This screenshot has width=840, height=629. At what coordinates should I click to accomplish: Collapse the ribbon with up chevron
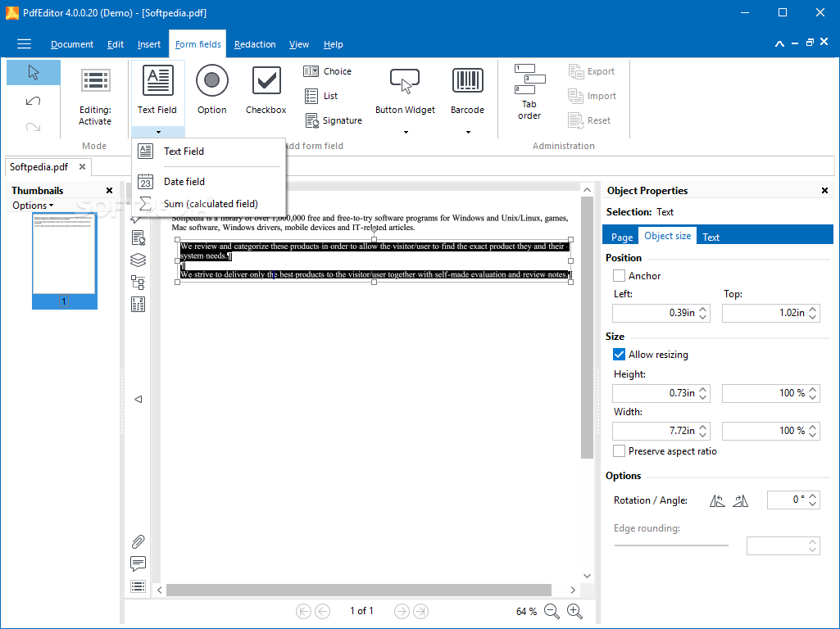[779, 43]
